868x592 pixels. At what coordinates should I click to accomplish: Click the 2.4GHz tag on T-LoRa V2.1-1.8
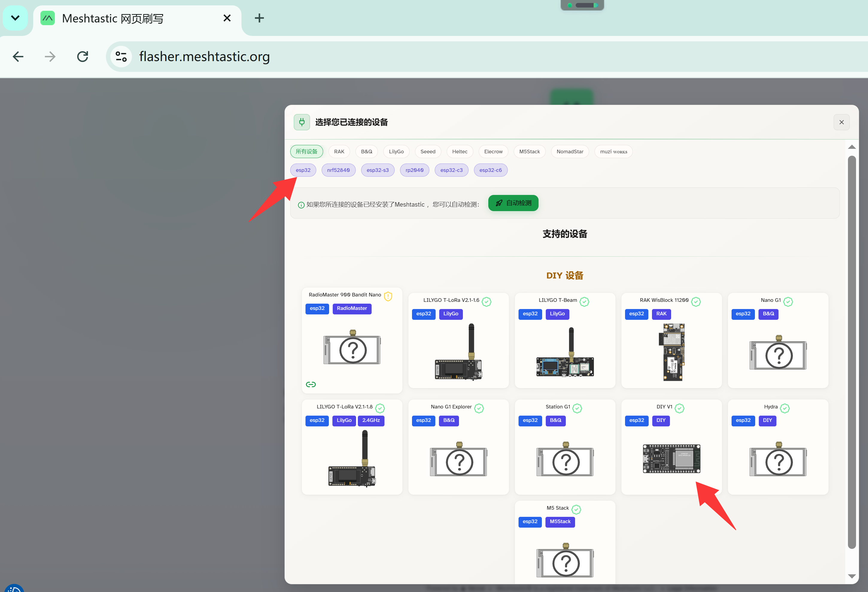tap(371, 420)
